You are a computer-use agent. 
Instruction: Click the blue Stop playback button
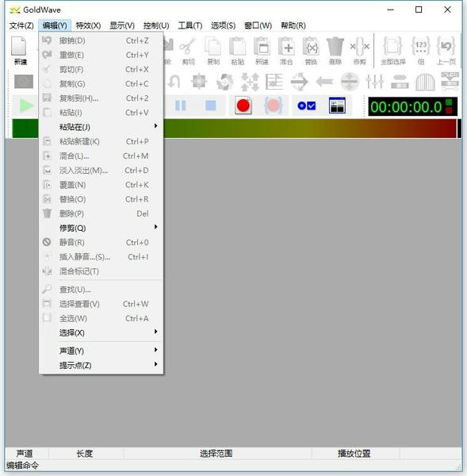pyautogui.click(x=211, y=106)
